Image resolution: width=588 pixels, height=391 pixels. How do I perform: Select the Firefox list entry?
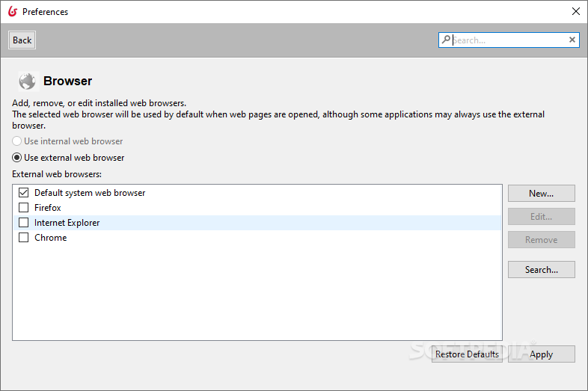coord(257,208)
